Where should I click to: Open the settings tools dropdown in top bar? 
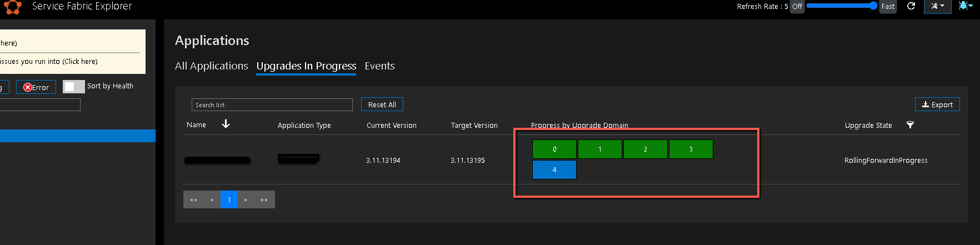pyautogui.click(x=938, y=6)
